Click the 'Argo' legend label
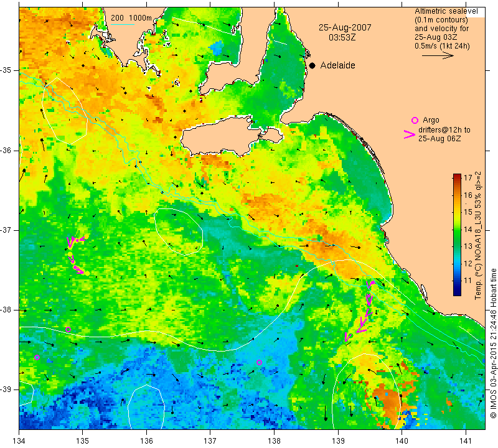This screenshot has width=498, height=448. [x=431, y=120]
